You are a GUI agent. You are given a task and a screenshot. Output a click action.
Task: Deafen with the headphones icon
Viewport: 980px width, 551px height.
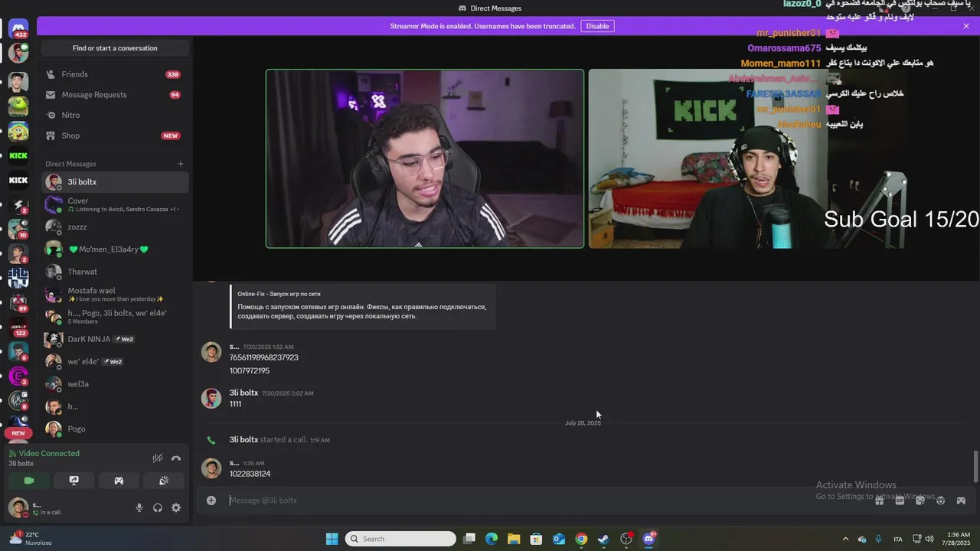[158, 507]
